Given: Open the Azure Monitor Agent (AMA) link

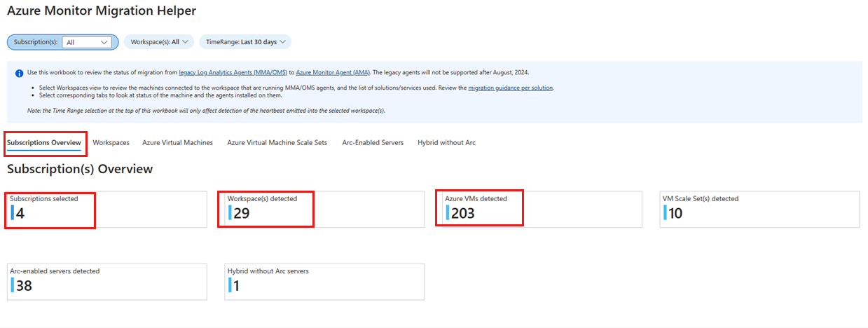Looking at the screenshot, I should [x=333, y=72].
